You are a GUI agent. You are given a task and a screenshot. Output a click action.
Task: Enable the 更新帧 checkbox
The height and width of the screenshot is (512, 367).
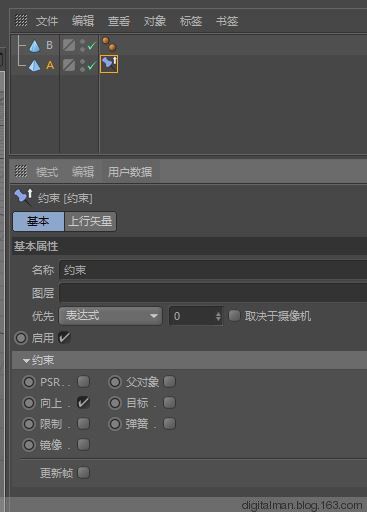[83, 472]
